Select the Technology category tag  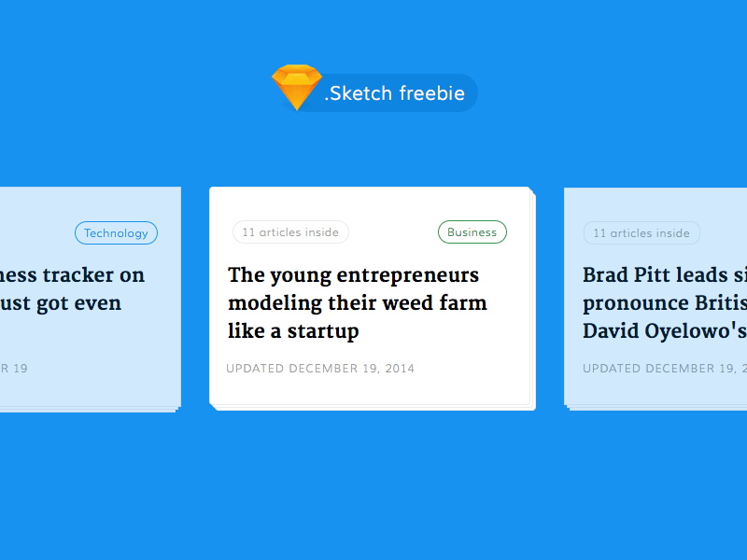116,232
